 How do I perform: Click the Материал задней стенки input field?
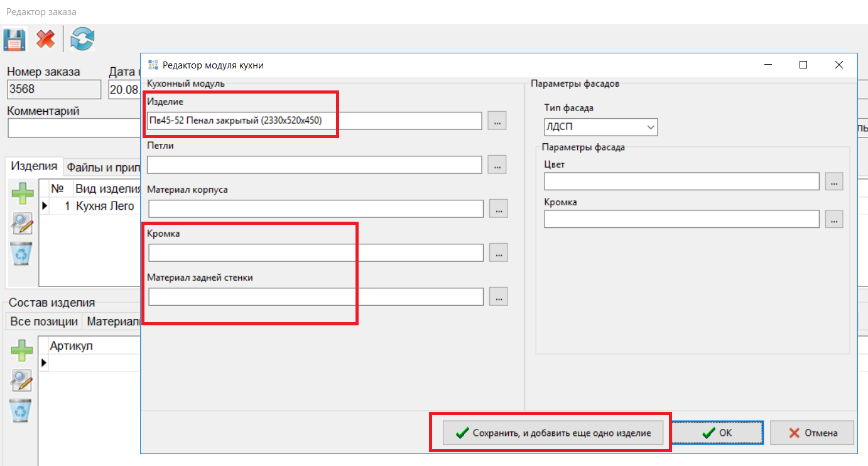(x=315, y=296)
